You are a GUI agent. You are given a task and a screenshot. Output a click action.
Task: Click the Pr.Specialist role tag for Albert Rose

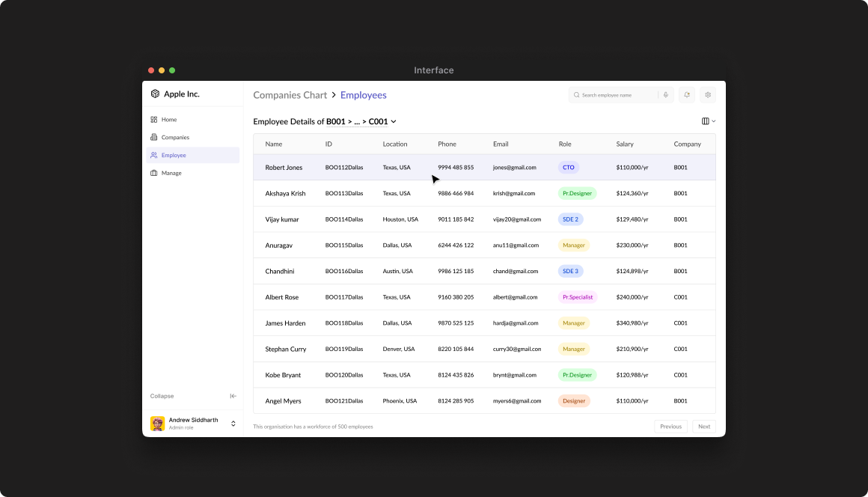(577, 297)
